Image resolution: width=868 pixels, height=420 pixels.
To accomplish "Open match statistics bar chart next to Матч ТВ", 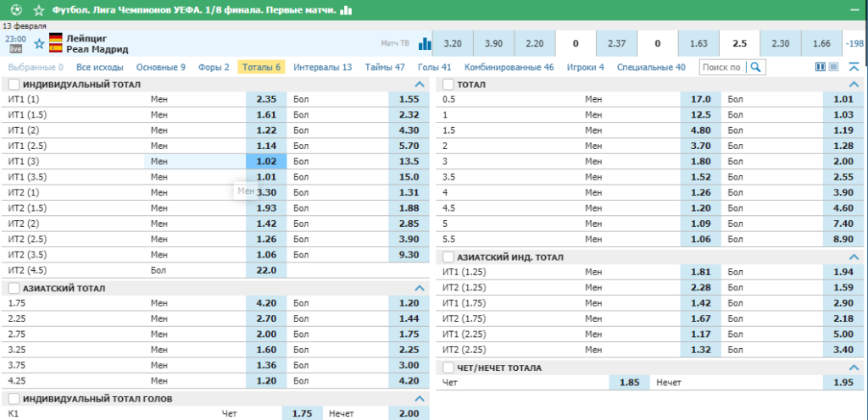I will point(425,44).
